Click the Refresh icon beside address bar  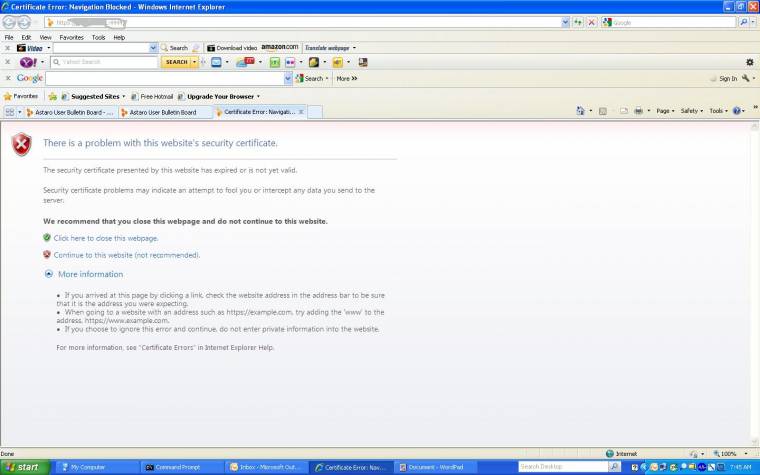pyautogui.click(x=578, y=22)
